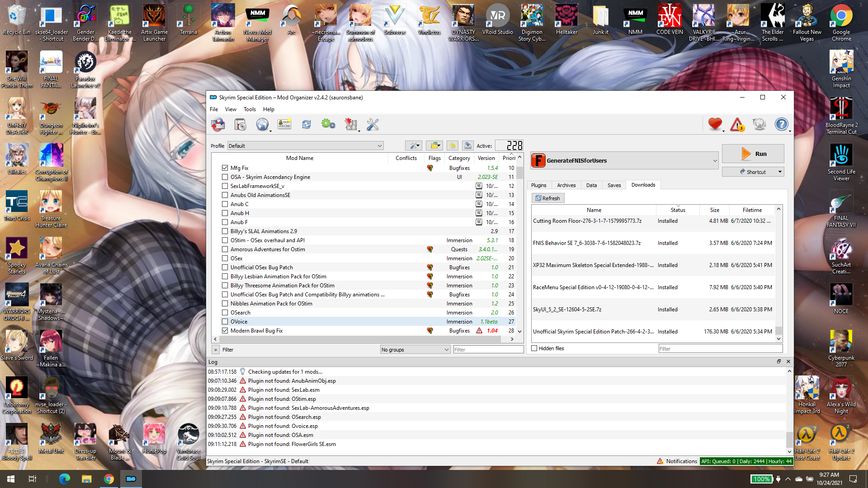Sort mods by the Category column header
The height and width of the screenshot is (488, 868).
(x=459, y=158)
